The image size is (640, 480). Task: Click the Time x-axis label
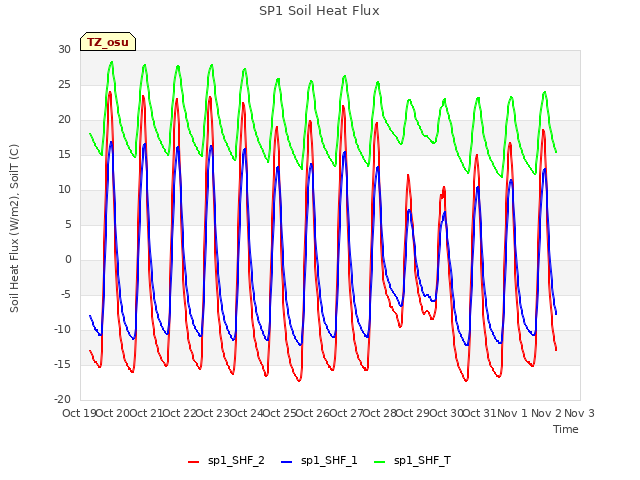[x=566, y=429]
